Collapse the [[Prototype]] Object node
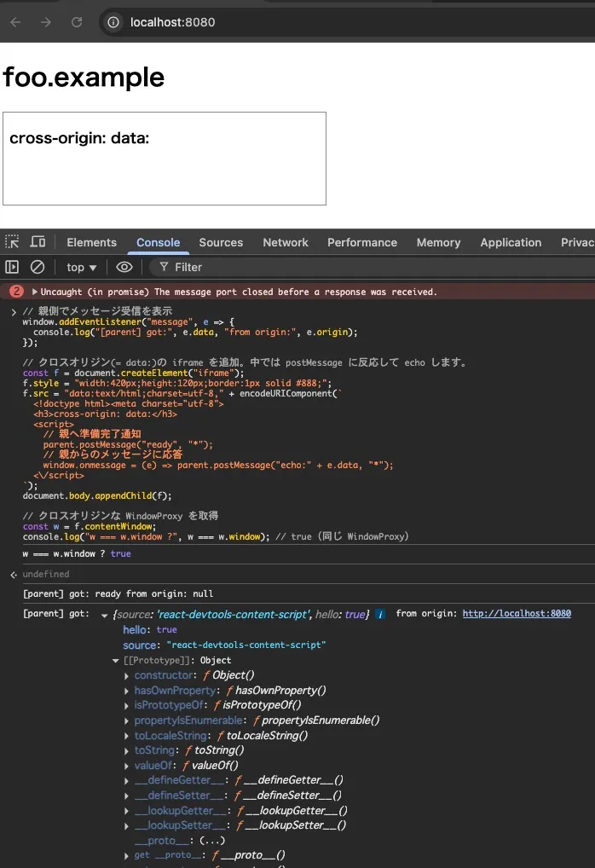The height and width of the screenshot is (868, 595). 116,661
